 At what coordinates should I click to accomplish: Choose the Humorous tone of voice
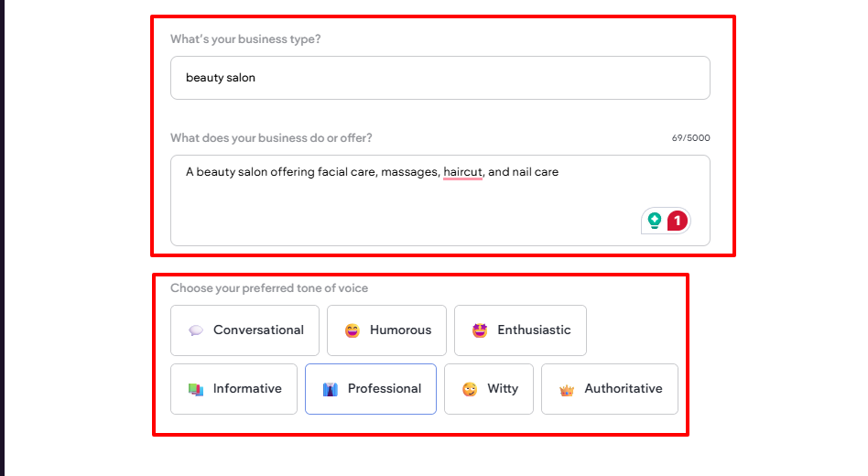pos(386,330)
